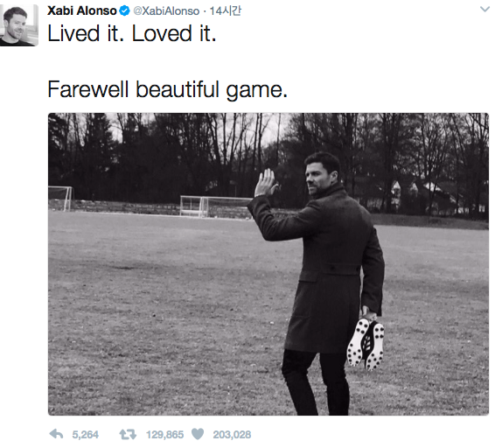Click the 'Farewell beautiful game.' text

(x=167, y=90)
